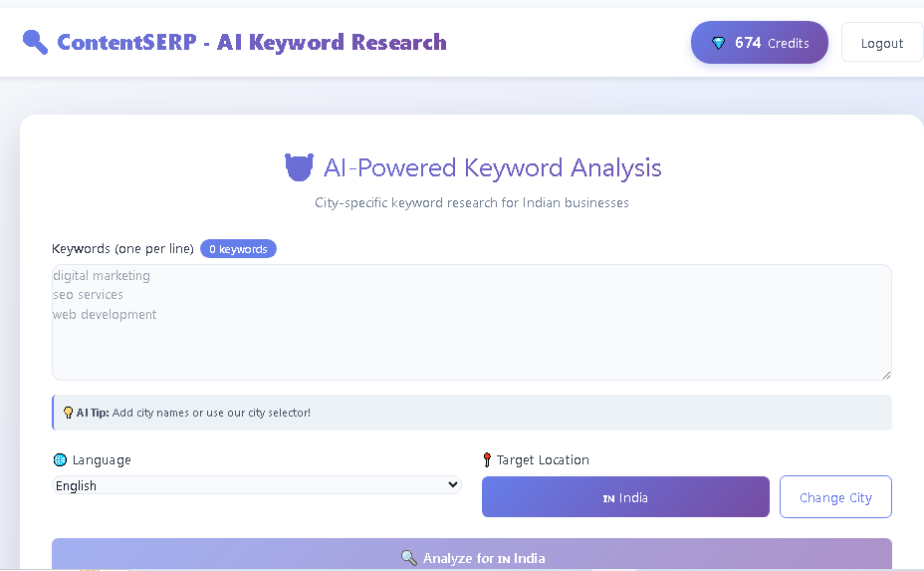
Task: Click the Language field label
Action: click(102, 460)
